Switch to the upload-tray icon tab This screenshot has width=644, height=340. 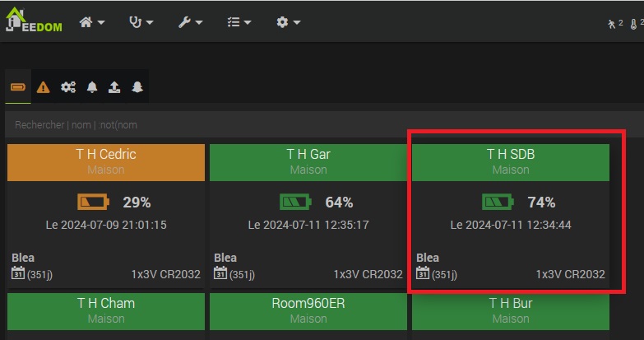point(114,87)
